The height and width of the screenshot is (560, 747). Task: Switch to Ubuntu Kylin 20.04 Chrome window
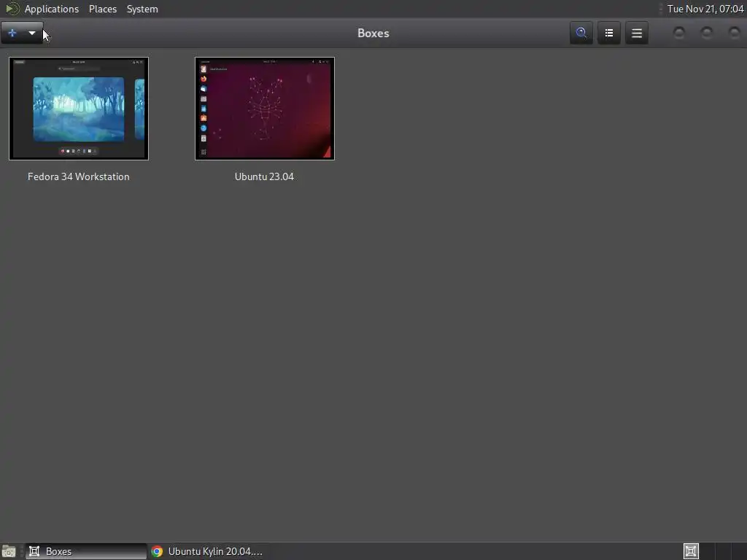207,551
